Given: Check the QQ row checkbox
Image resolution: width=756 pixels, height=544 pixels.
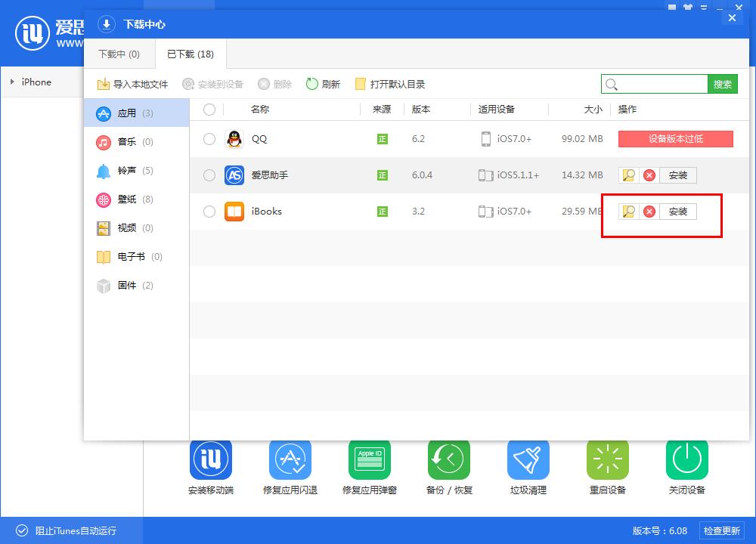Looking at the screenshot, I should 209,139.
